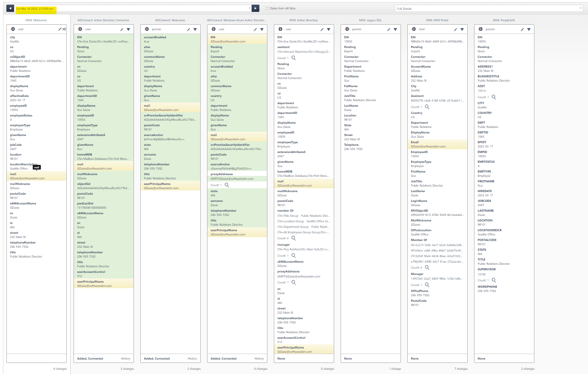This screenshot has width=588, height=374.
Task: Click pencil icon in ADConnect: Metaverse panel
Action: pyautogui.click(x=188, y=29)
